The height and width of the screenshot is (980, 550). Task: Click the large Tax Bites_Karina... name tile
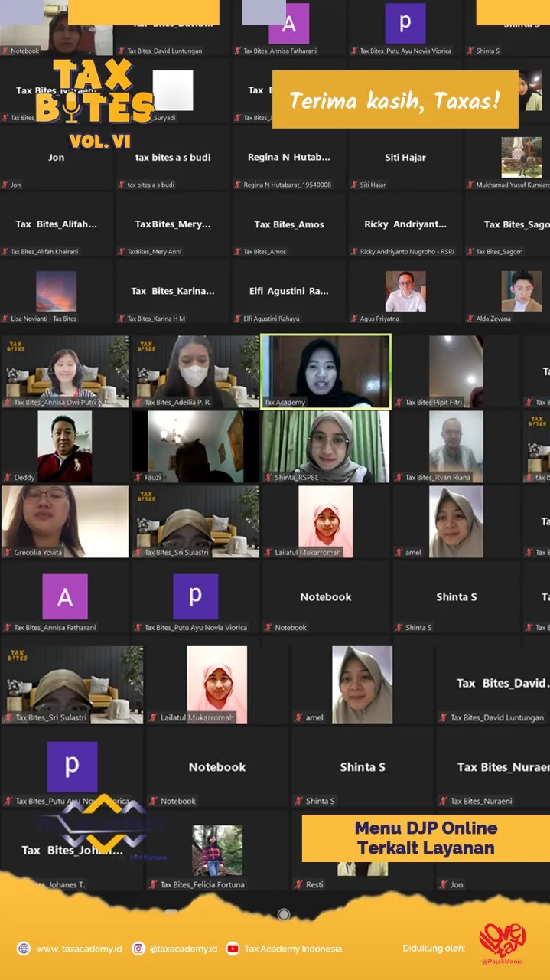(x=173, y=291)
